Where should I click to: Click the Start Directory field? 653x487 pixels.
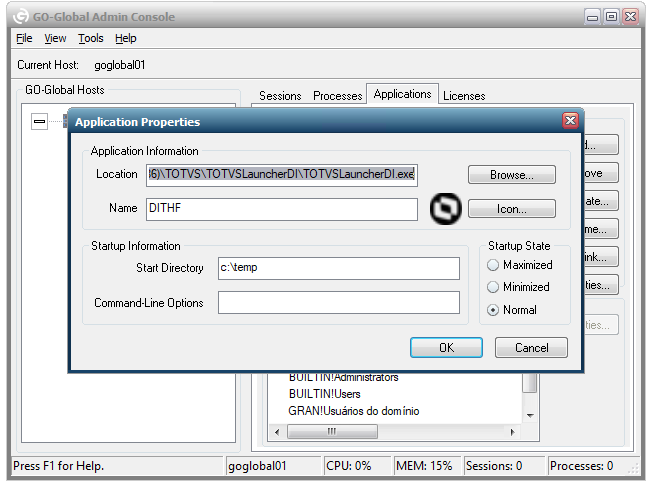[x=339, y=268]
